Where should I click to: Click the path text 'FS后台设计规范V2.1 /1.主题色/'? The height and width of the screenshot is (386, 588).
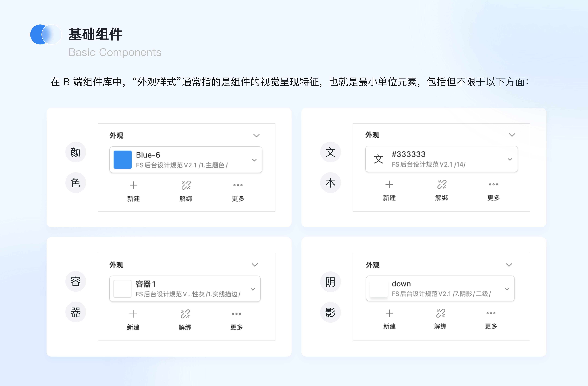click(x=182, y=165)
